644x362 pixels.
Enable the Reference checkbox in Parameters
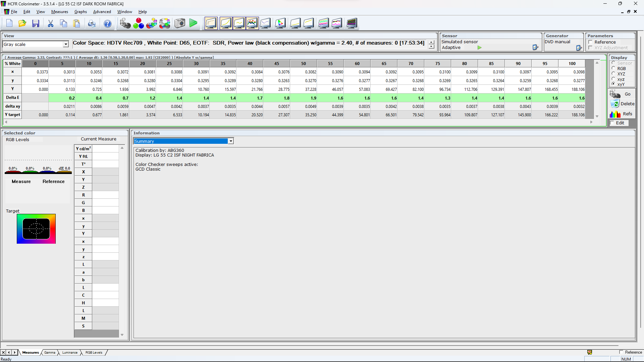pyautogui.click(x=590, y=42)
